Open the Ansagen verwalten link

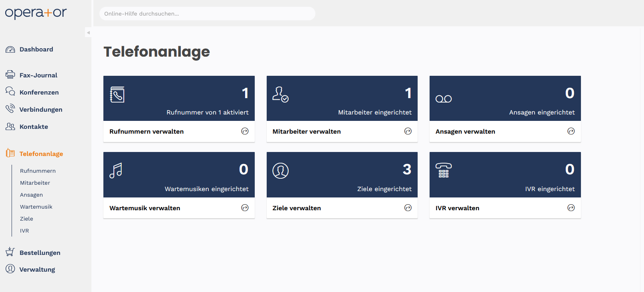coord(465,132)
